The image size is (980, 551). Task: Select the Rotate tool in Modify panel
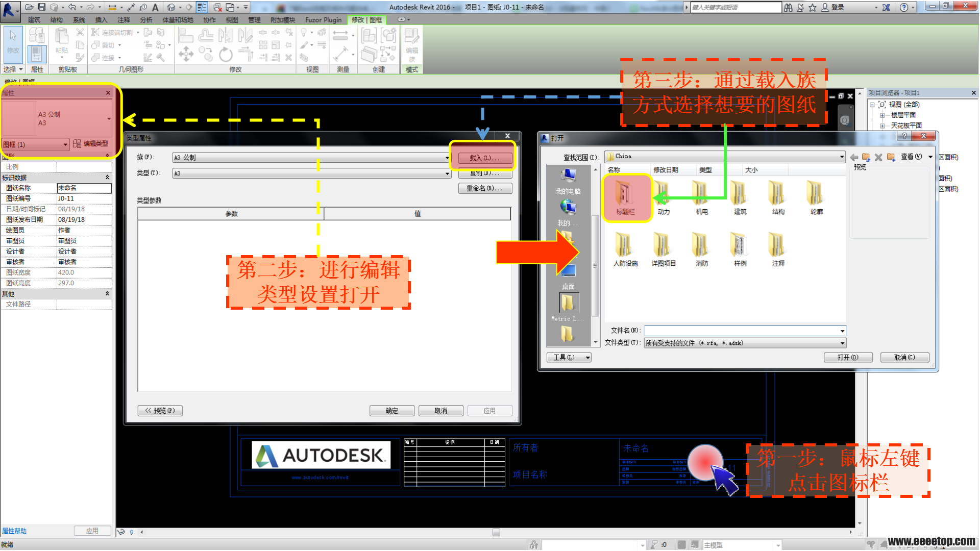[226, 54]
